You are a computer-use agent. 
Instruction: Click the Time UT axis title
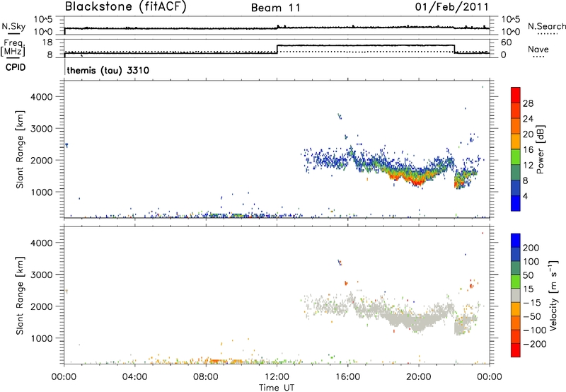coord(277,388)
